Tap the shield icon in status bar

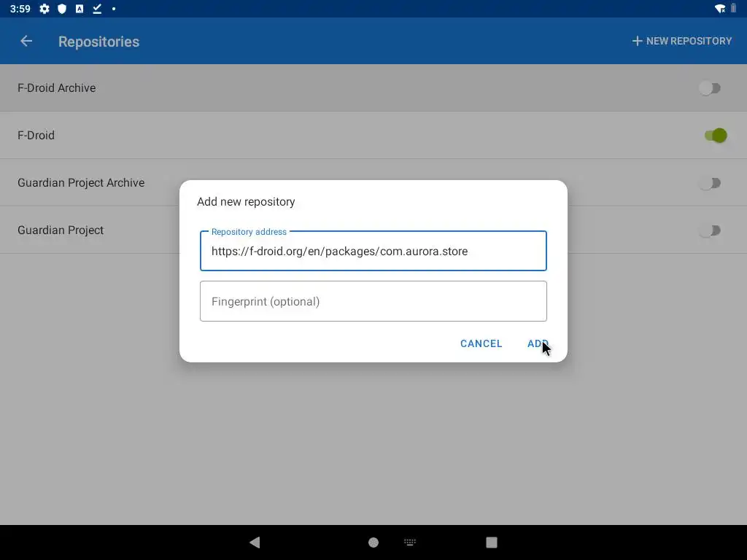pos(62,9)
